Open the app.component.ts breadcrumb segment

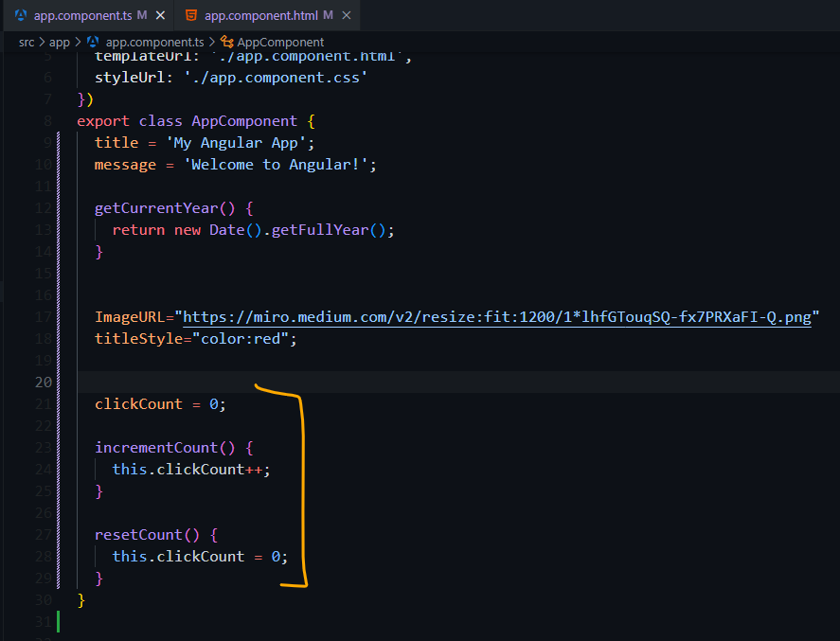pyautogui.click(x=154, y=43)
